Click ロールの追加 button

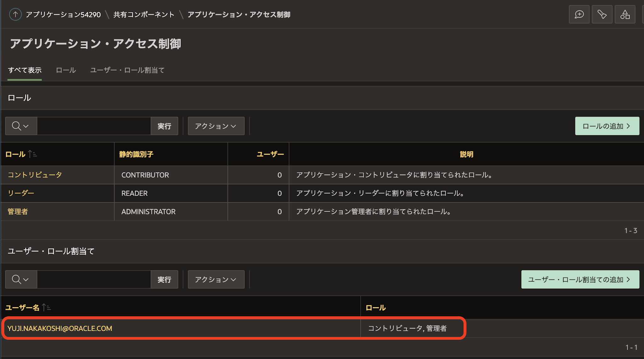[607, 126]
